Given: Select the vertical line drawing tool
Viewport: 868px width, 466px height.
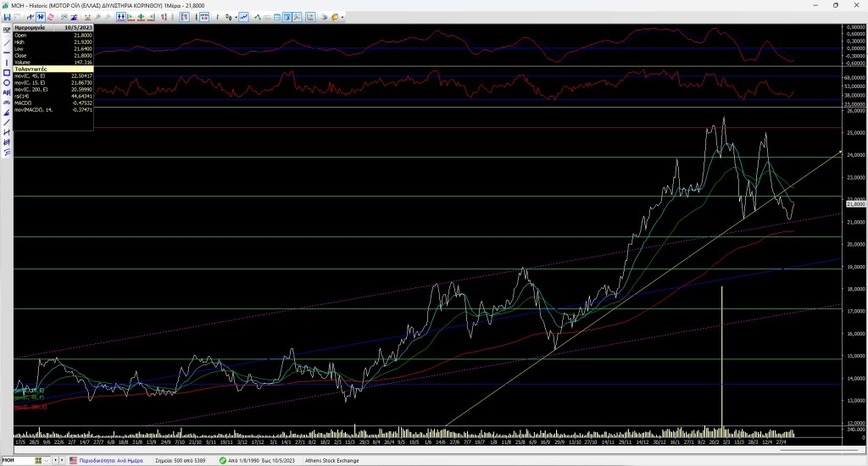Looking at the screenshot, I should click(x=7, y=63).
